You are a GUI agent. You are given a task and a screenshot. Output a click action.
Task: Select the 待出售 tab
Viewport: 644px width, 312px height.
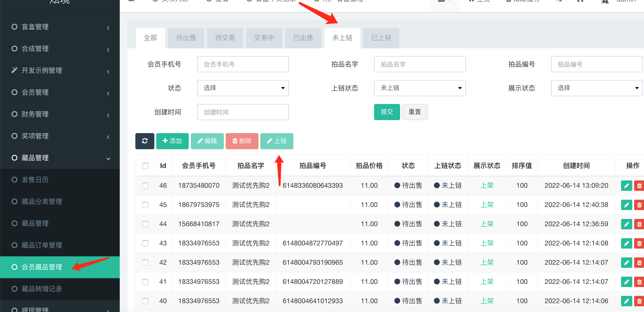click(x=186, y=38)
